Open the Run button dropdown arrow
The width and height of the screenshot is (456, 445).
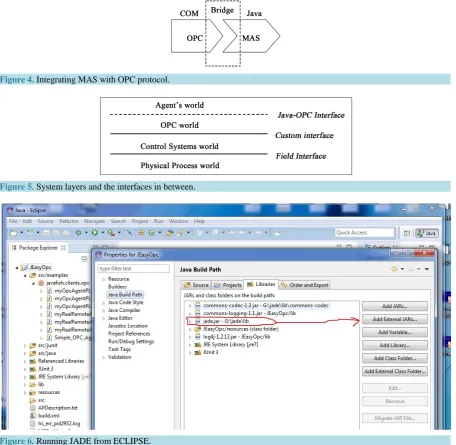coord(103,233)
